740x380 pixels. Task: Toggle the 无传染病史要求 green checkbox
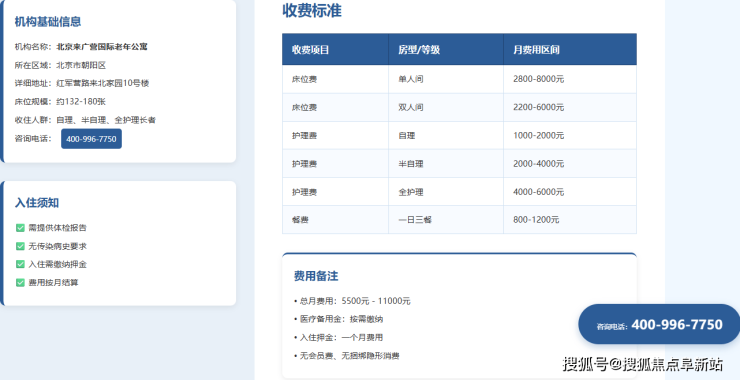coord(20,246)
